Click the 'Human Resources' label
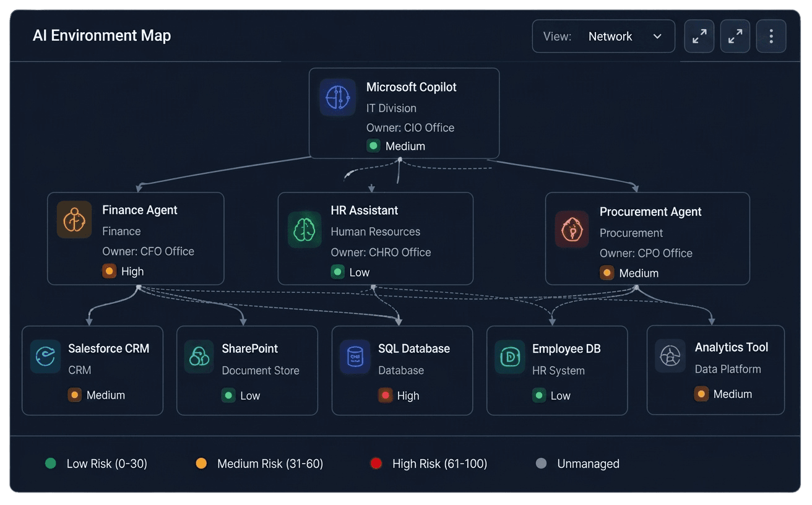This screenshot has height=505, width=812. tap(376, 231)
